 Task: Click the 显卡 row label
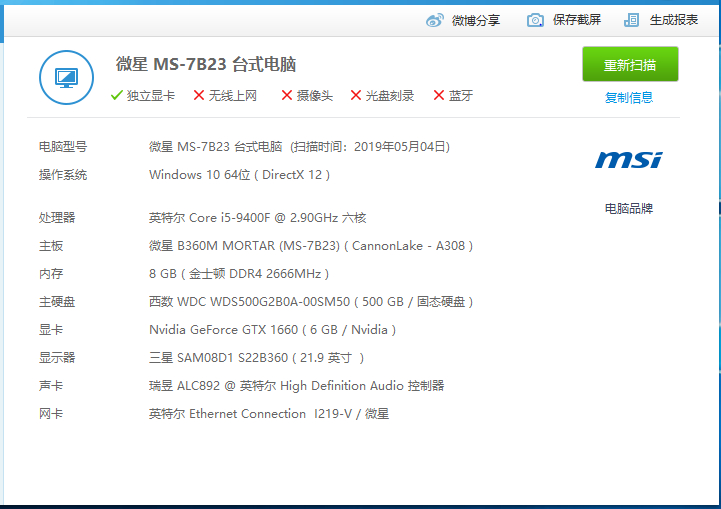point(51,330)
